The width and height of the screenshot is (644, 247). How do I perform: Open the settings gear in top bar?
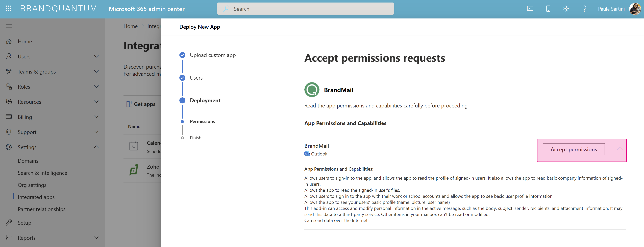566,9
